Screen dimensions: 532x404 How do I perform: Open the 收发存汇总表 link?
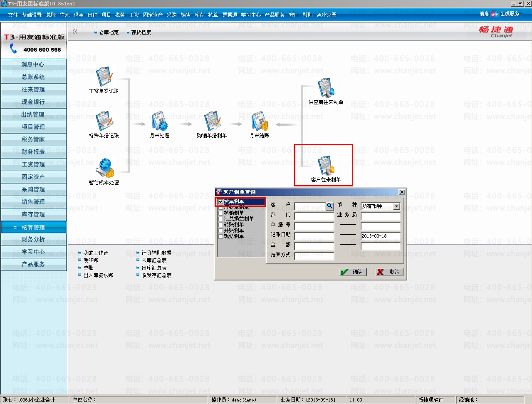click(156, 275)
